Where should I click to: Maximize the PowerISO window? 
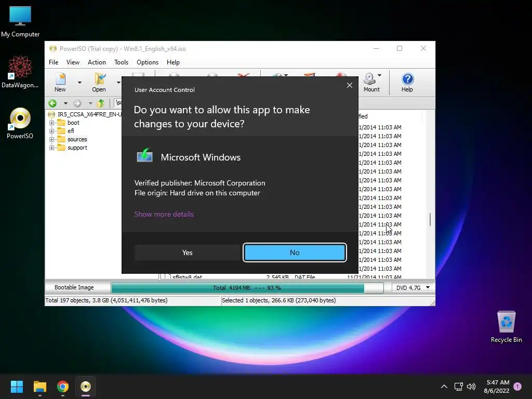400,48
